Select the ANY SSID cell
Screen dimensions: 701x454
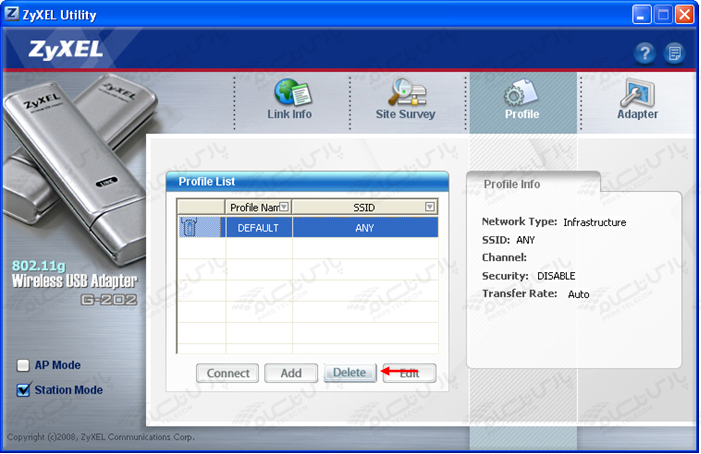click(365, 227)
